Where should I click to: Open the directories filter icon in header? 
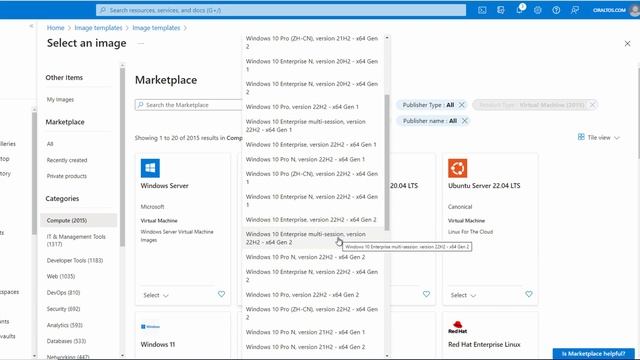click(x=500, y=10)
